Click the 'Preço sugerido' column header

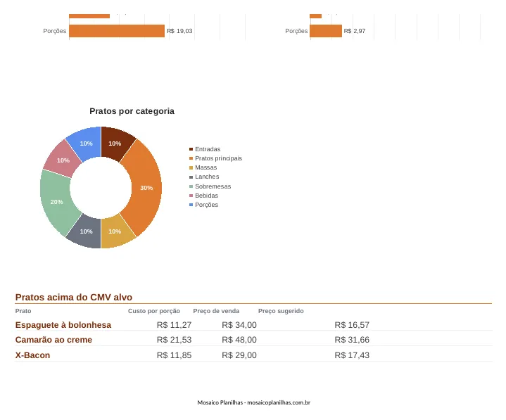pos(281,311)
